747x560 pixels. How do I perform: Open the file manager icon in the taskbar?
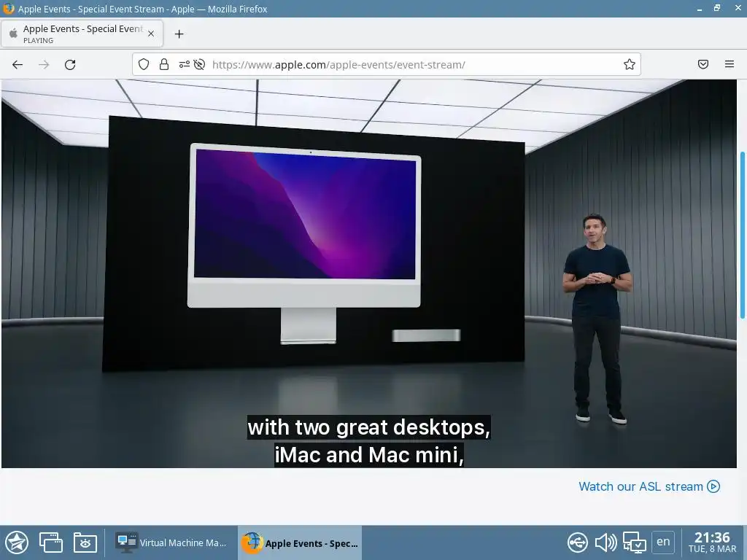click(85, 542)
